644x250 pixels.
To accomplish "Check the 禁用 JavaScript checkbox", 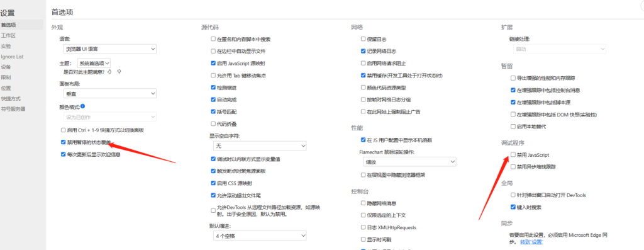I will coord(513,155).
